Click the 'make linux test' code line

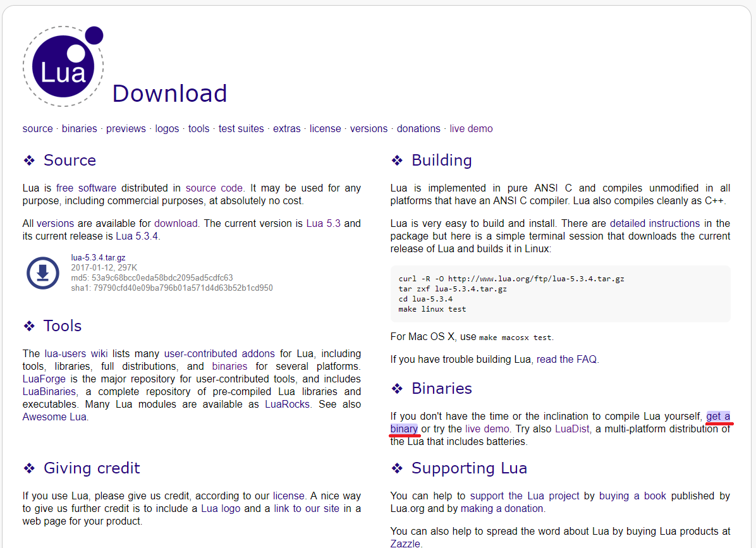[432, 309]
